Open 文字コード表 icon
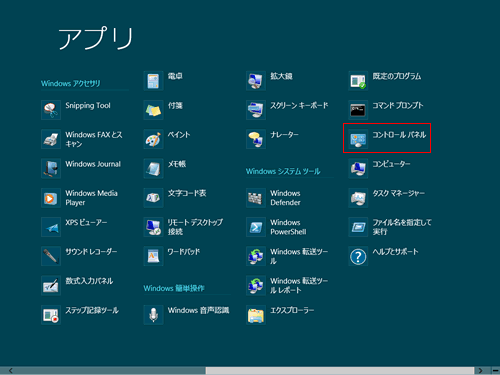The height and width of the screenshot is (375, 500). (x=153, y=198)
